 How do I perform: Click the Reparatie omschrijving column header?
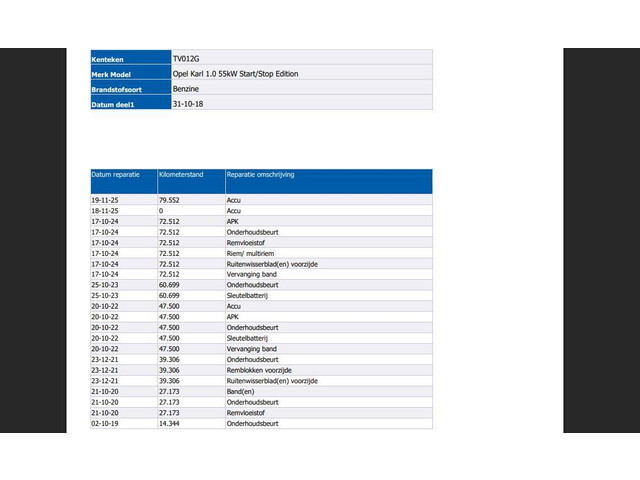260,175
